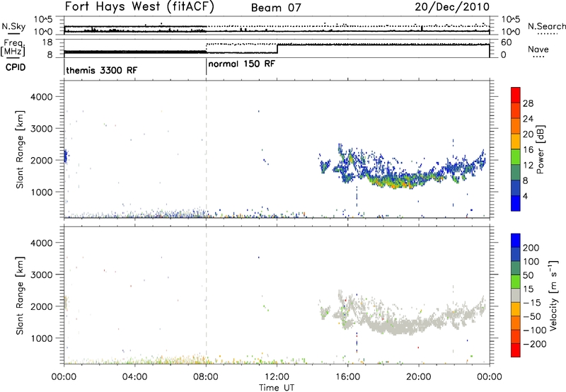Click the frequency step at 12:00 in the Freq panel
The image size is (566, 392).
click(x=277, y=49)
